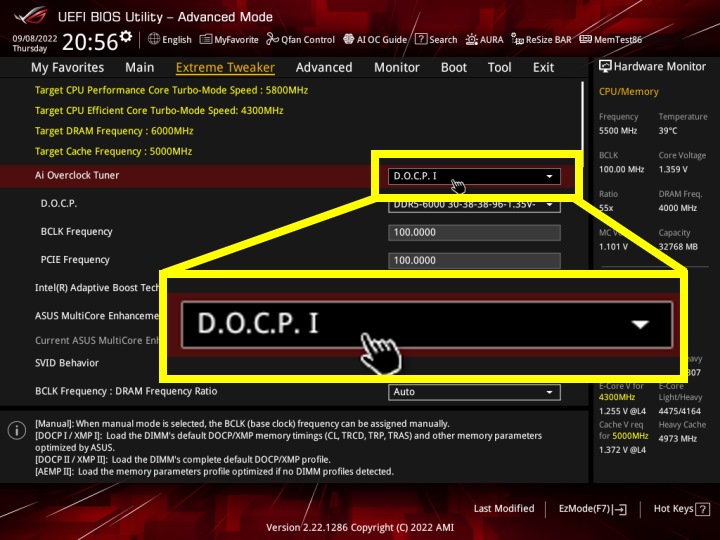Click the globe icon for English language
Image resolution: width=720 pixels, height=540 pixels.
pyautogui.click(x=154, y=39)
